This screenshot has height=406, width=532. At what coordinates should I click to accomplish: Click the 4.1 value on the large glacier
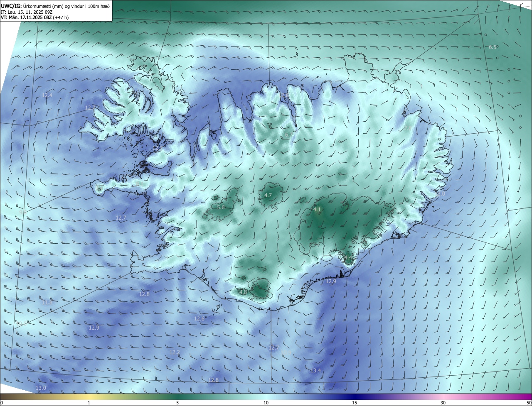click(317, 210)
